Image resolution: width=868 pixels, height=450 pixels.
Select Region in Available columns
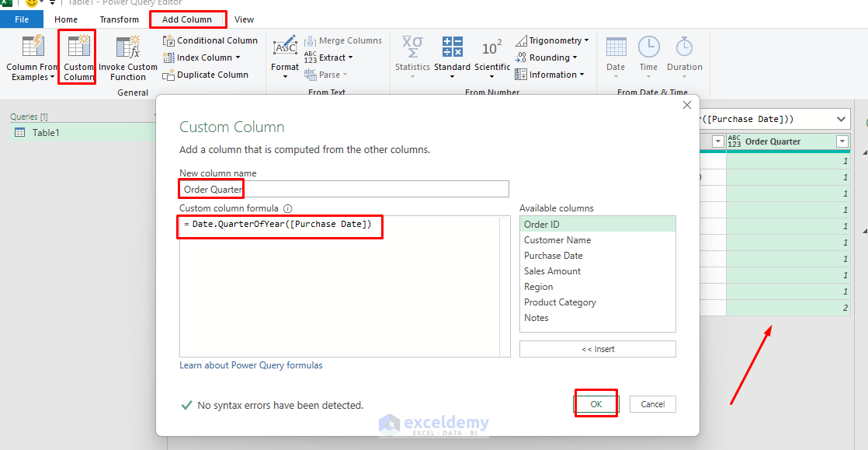pos(597,287)
